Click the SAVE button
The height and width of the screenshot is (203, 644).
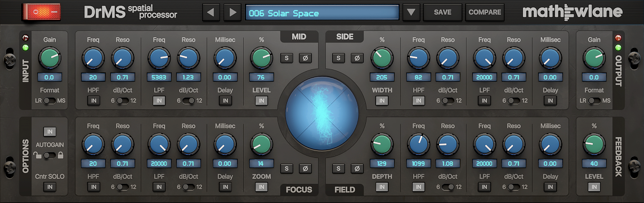tap(442, 12)
